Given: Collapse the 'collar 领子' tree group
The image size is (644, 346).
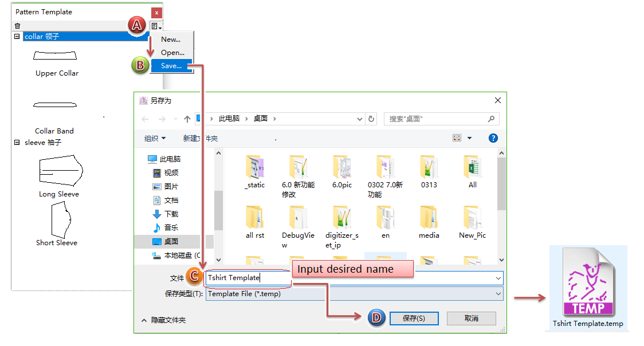Looking at the screenshot, I should pyautogui.click(x=17, y=37).
